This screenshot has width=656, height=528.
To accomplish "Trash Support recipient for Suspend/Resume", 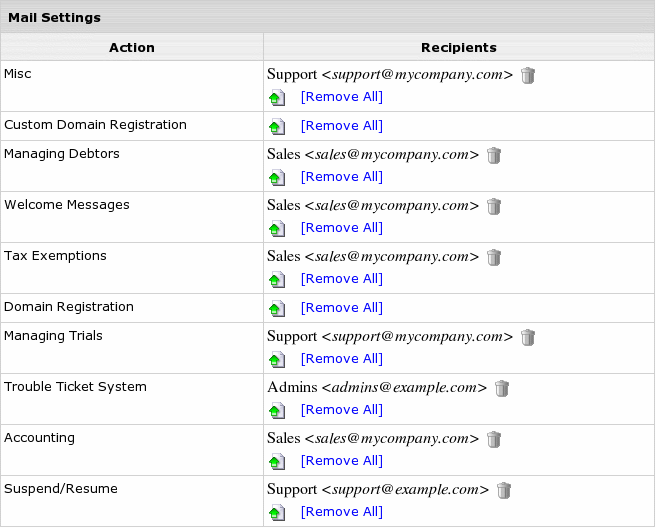I will coord(504,491).
